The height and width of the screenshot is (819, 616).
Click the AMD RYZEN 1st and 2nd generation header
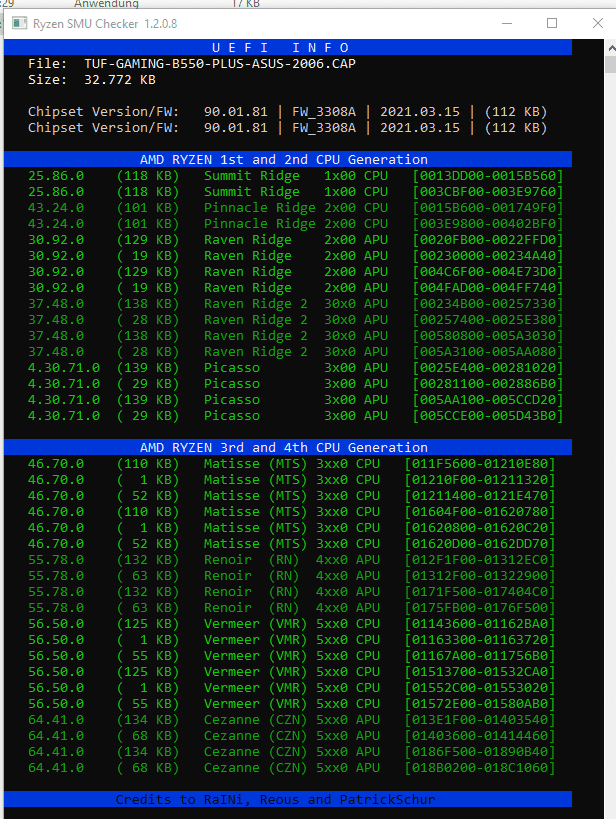288,159
